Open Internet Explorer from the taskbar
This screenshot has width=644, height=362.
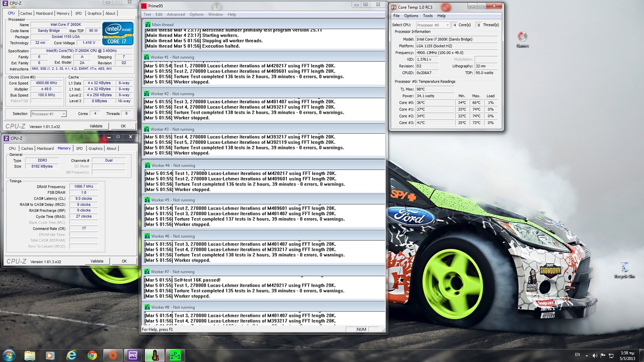point(71,355)
